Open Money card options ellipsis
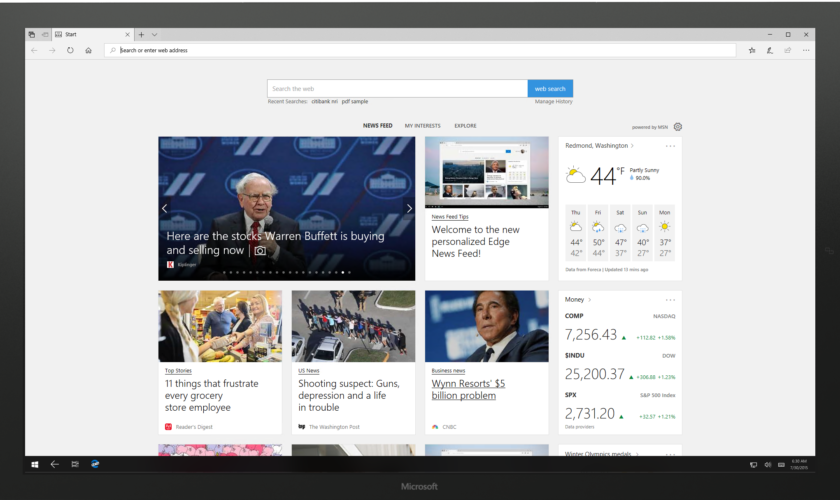Screen dimensions: 840x500 670,299
